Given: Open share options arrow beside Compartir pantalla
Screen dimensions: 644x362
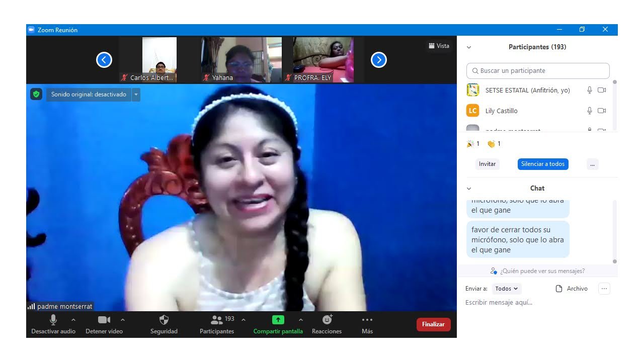Looking at the screenshot, I should coord(301,319).
